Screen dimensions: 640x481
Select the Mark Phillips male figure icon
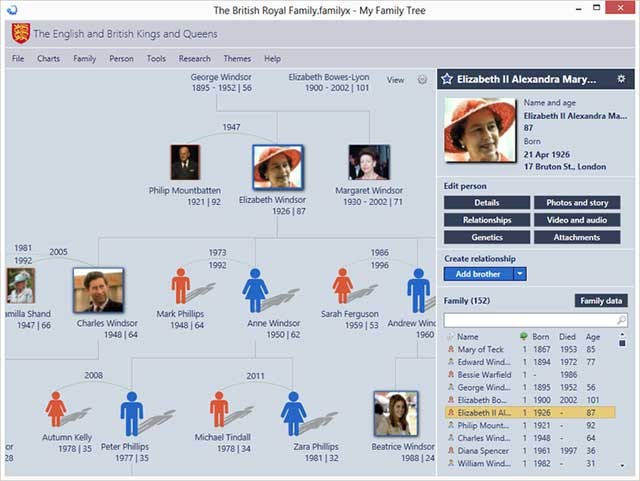181,286
